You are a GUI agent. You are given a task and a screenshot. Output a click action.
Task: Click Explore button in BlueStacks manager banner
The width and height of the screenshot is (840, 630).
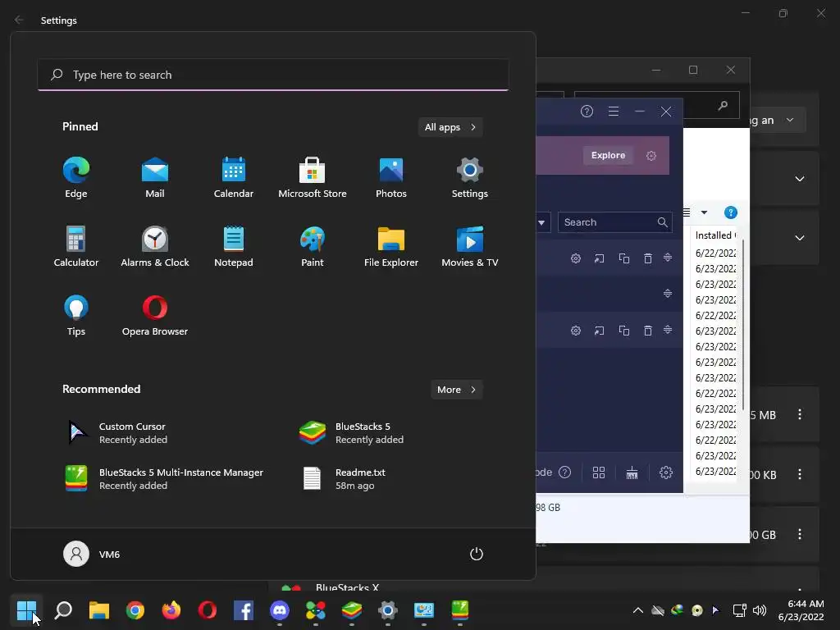click(x=608, y=155)
